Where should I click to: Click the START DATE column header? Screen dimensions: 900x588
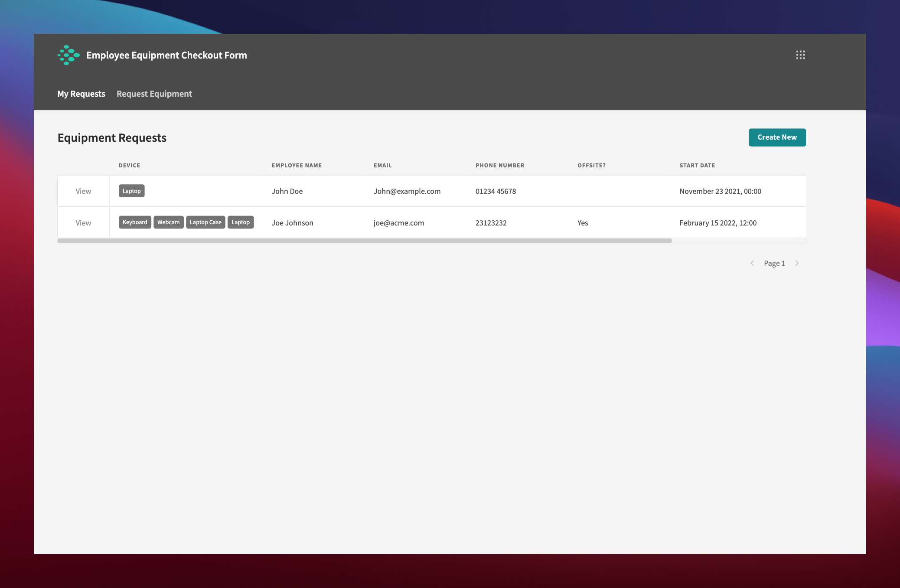(697, 165)
